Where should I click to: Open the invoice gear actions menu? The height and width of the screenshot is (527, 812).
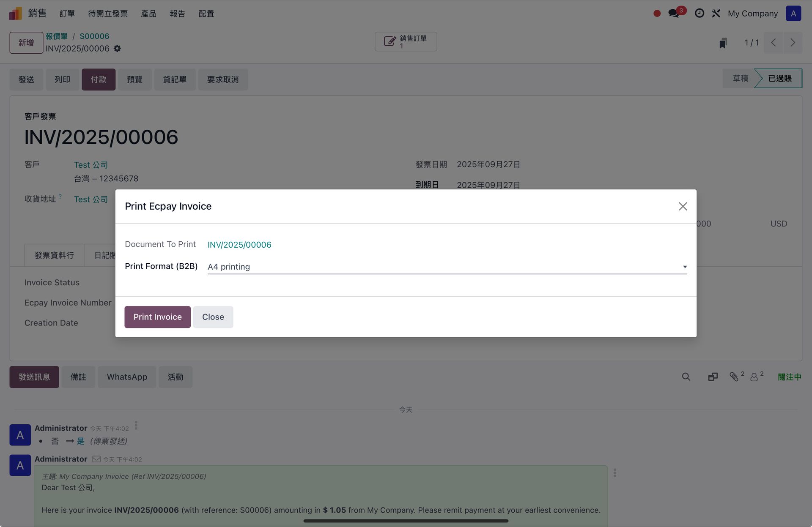[x=118, y=49]
